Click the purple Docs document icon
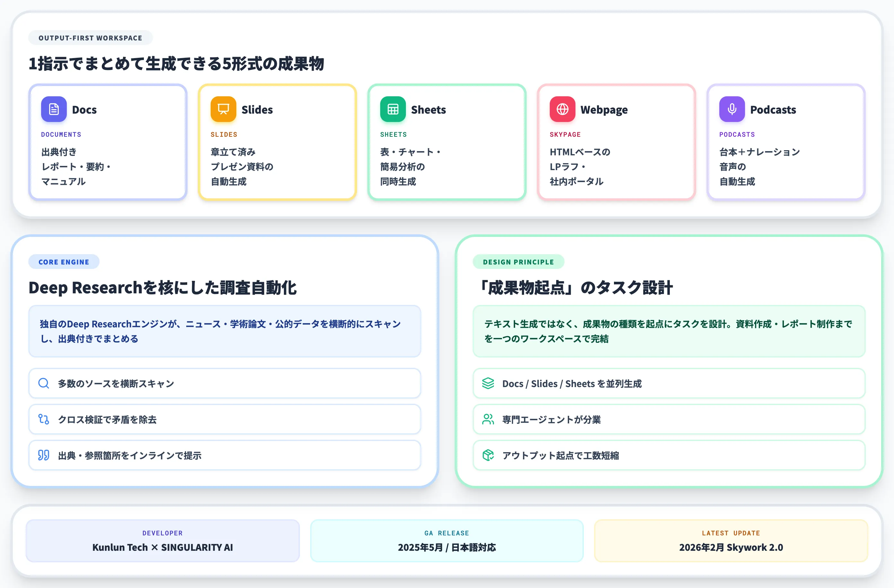Viewport: 894px width, 588px height. coord(54,109)
